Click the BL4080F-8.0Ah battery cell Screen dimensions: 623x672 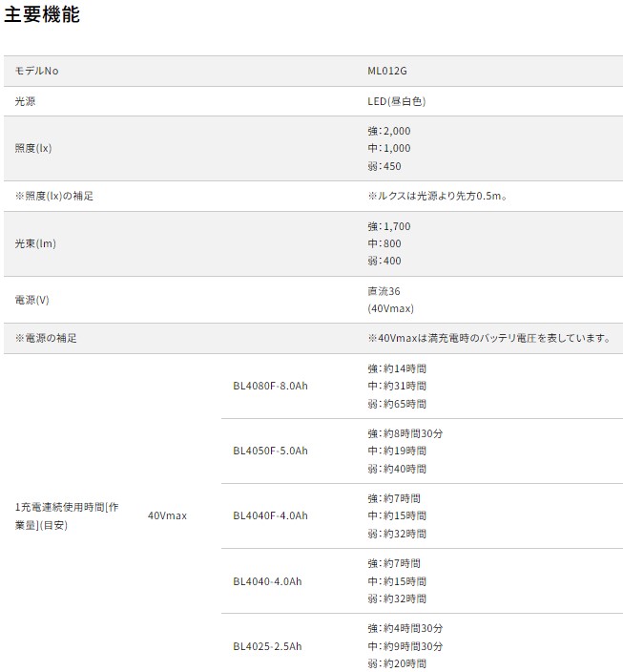click(270, 386)
